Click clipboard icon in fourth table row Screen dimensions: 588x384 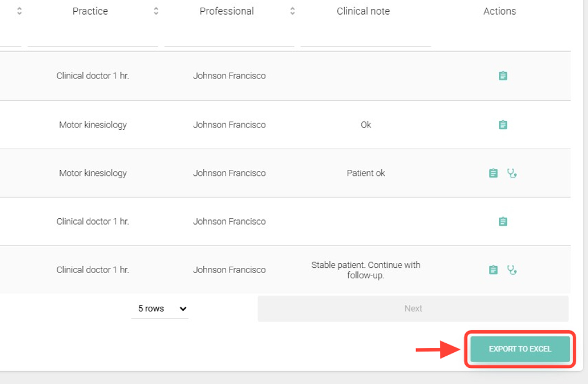[x=502, y=222]
